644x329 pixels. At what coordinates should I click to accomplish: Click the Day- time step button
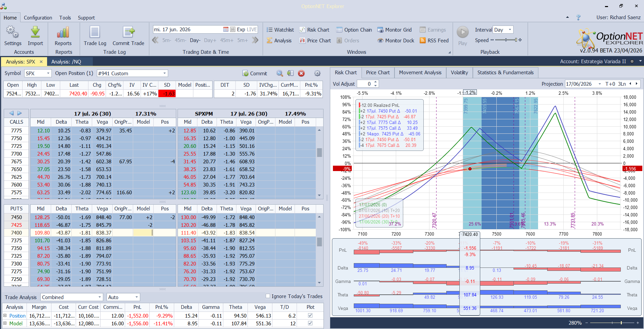195,40
